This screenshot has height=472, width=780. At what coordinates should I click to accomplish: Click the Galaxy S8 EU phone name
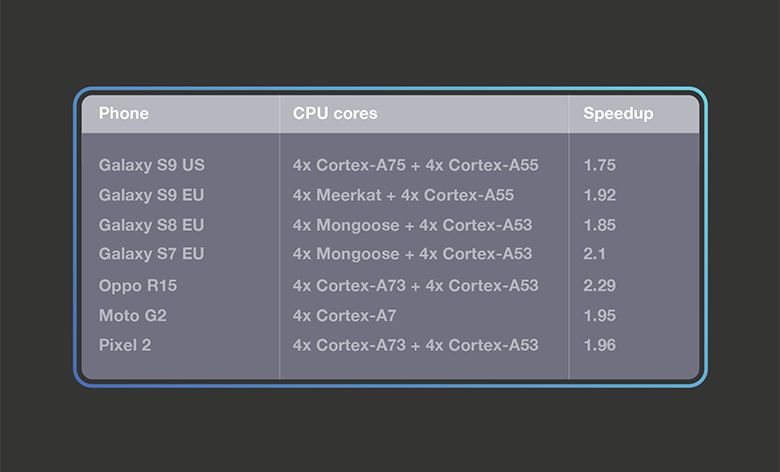(151, 225)
